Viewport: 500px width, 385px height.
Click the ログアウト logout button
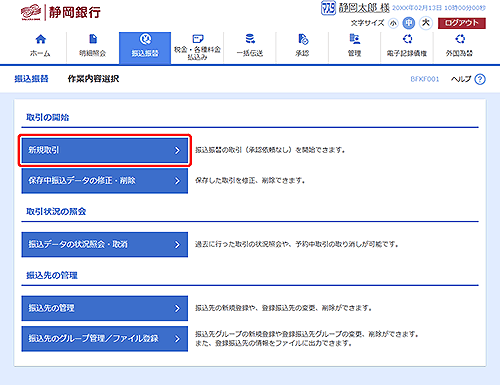coord(462,23)
